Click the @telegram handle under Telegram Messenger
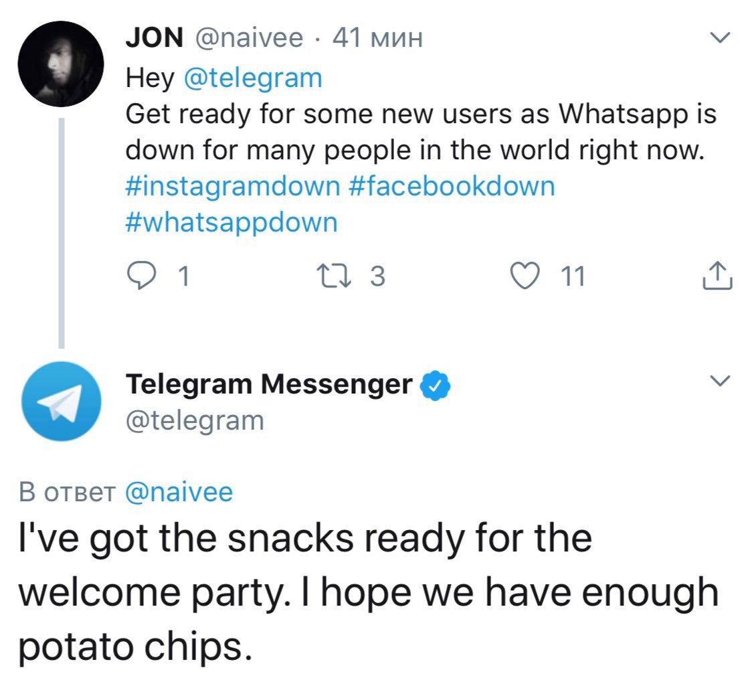This screenshot has height=700, width=752. [x=195, y=420]
